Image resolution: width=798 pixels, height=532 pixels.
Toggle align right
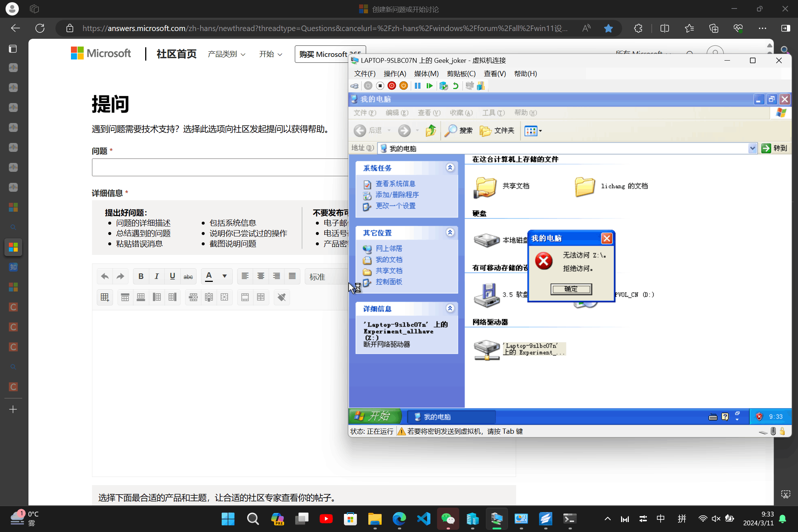pos(276,276)
